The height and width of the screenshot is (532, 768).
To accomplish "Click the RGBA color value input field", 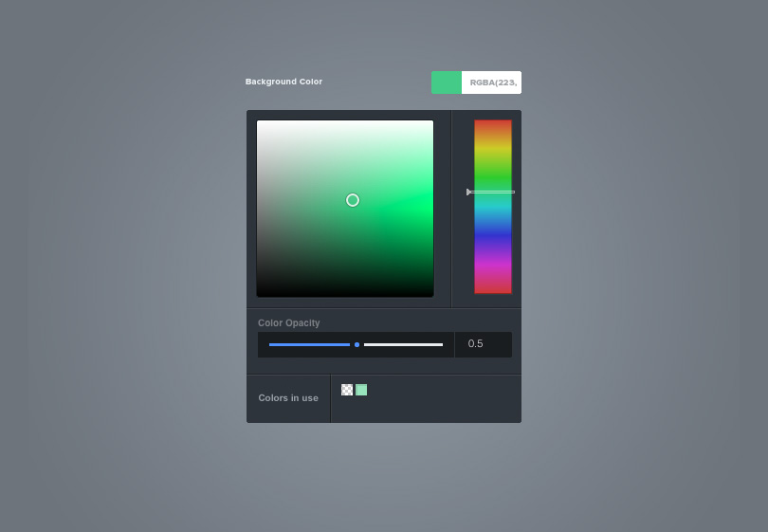I will pyautogui.click(x=491, y=83).
